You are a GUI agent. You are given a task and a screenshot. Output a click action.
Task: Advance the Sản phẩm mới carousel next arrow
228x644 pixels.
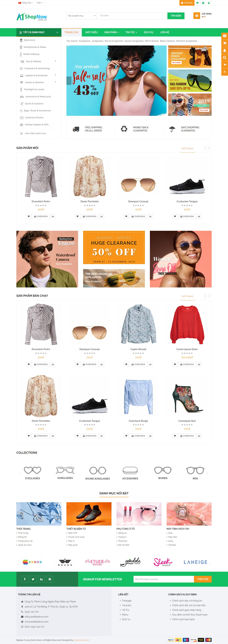[209, 148]
